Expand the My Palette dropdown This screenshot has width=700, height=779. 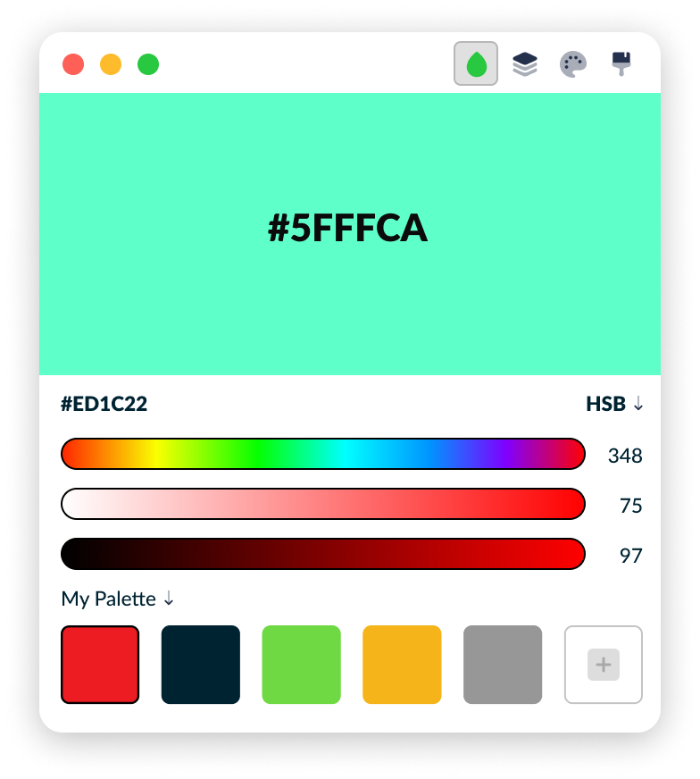(117, 599)
